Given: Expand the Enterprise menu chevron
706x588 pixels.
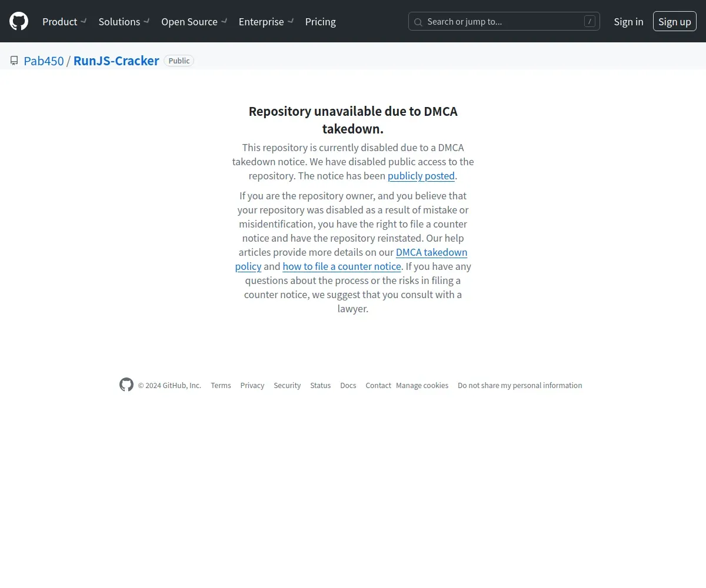Looking at the screenshot, I should [290, 21].
